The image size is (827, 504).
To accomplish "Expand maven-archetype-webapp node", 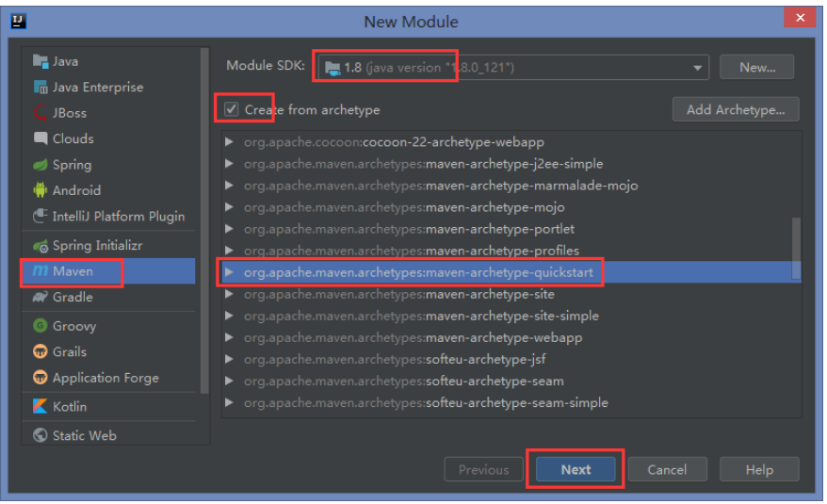I will point(229,337).
